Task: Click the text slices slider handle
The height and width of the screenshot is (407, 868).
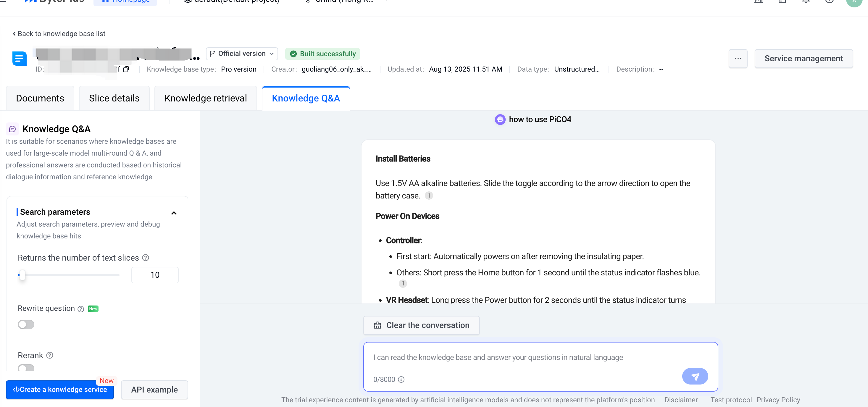Action: point(22,275)
